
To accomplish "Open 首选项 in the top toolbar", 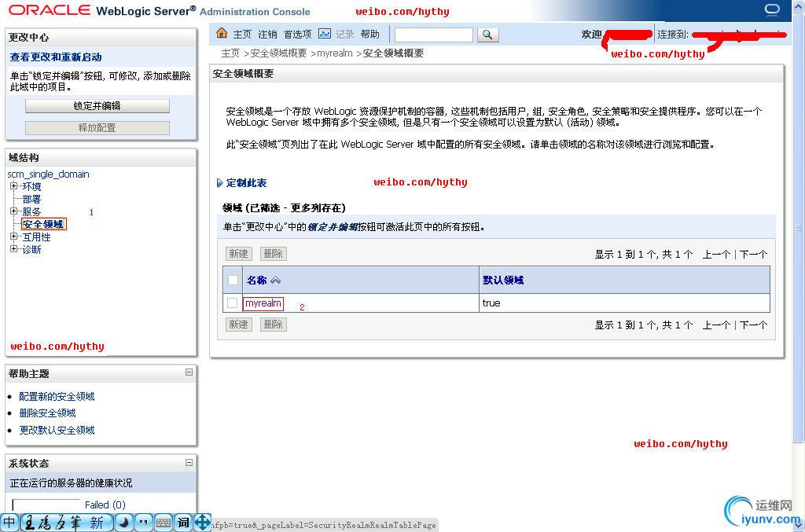I will pos(298,35).
